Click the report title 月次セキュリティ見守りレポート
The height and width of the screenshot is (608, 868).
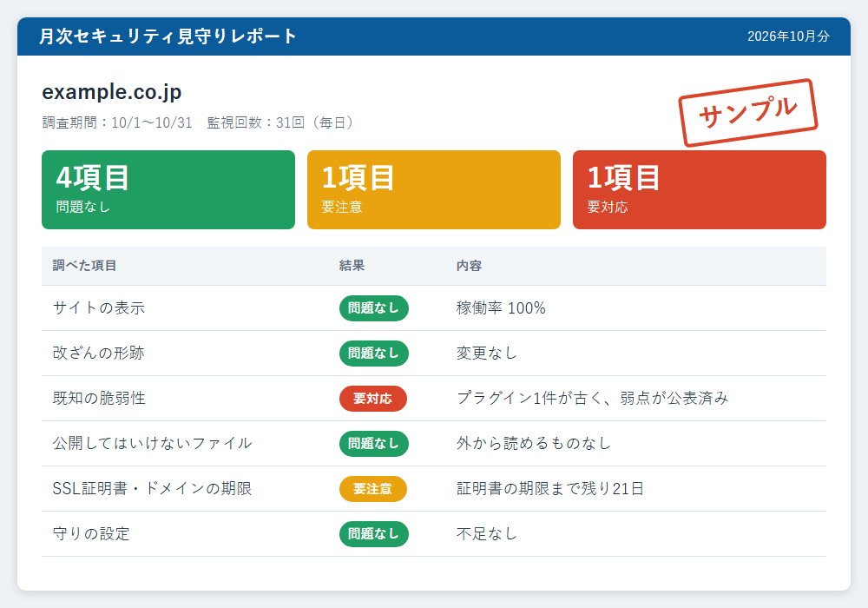pyautogui.click(x=168, y=36)
